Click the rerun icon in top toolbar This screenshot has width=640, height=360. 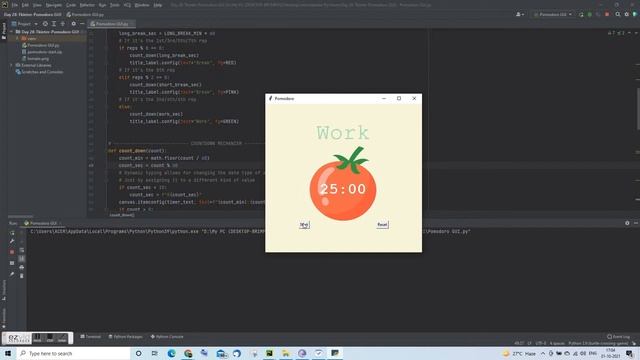click(581, 14)
